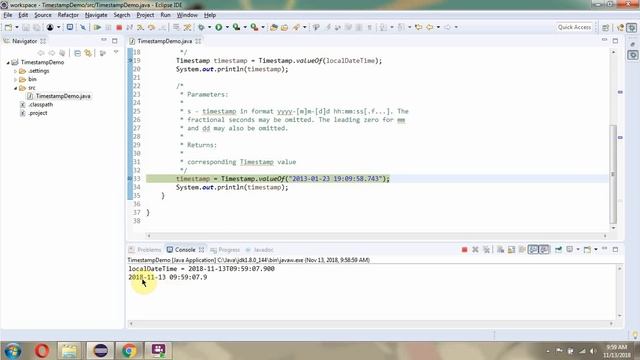Image resolution: width=640 pixels, height=360 pixels.
Task: Select the .project file
Action: click(x=38, y=113)
